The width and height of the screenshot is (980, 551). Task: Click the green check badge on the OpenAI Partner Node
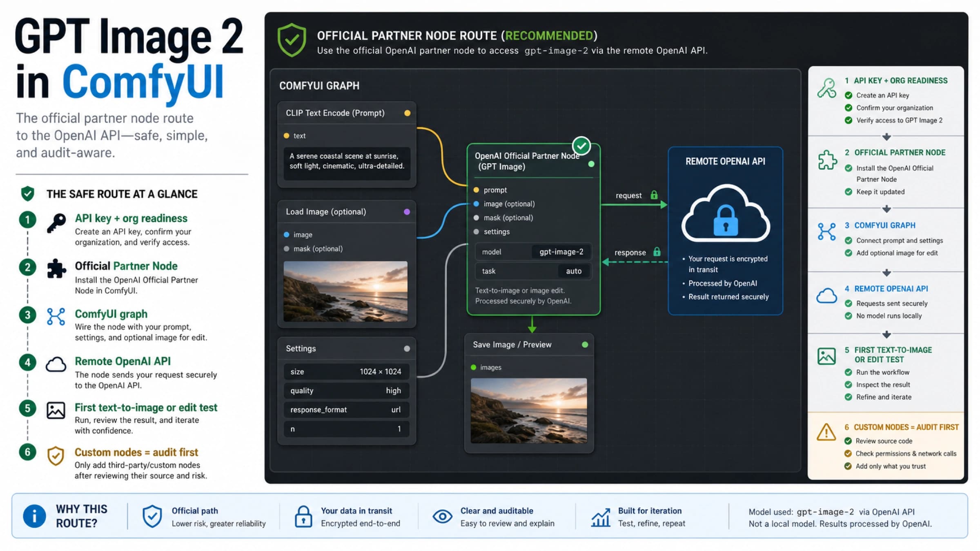(581, 145)
